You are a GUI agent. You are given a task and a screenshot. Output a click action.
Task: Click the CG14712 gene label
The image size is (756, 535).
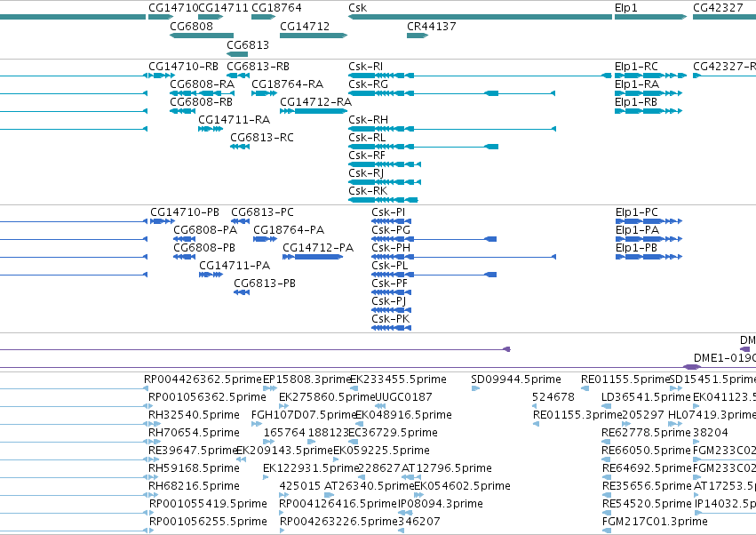tap(305, 27)
